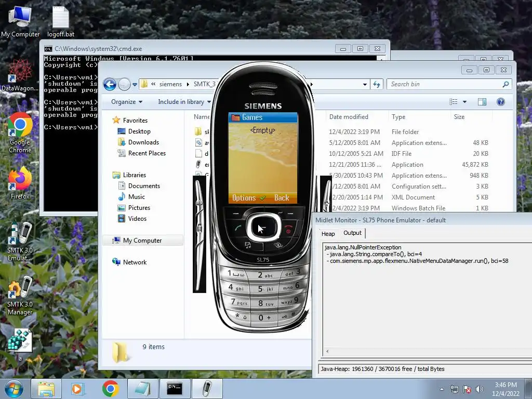532x399 pixels.
Task: Click Options soft key on phone screen
Action: click(x=244, y=197)
